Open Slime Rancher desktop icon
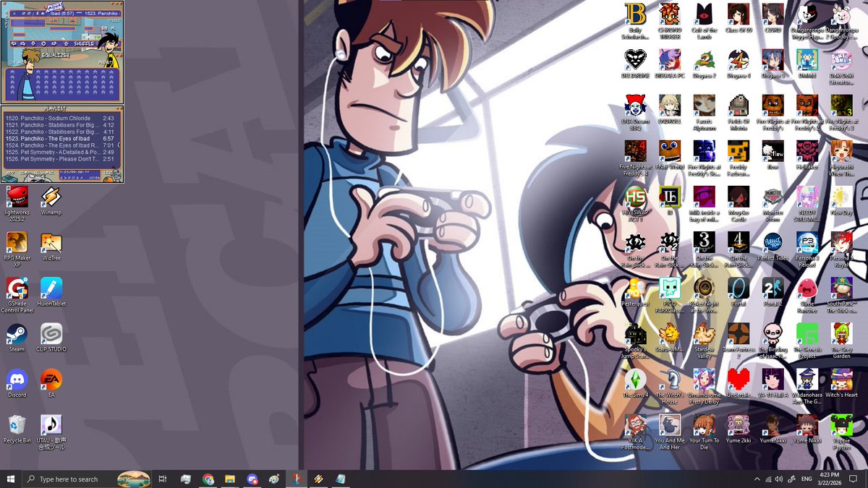The image size is (868, 488). (807, 295)
